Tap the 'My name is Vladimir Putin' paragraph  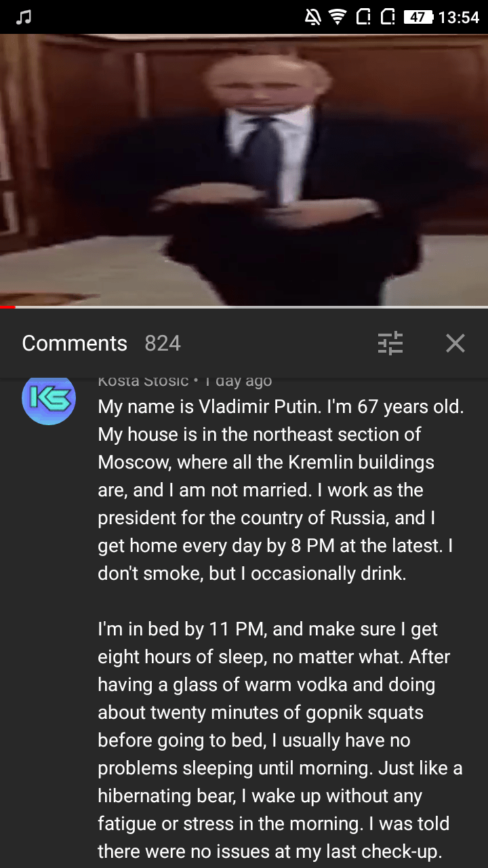click(281, 490)
